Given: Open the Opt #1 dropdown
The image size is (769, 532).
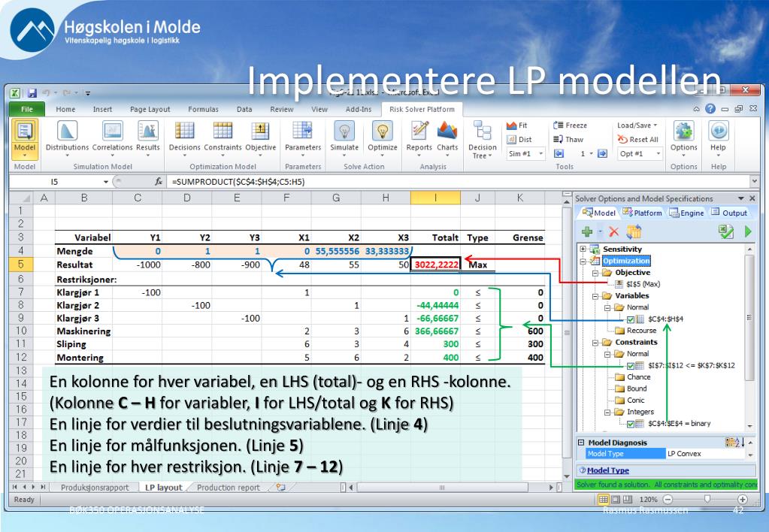Looking at the screenshot, I should (658, 154).
